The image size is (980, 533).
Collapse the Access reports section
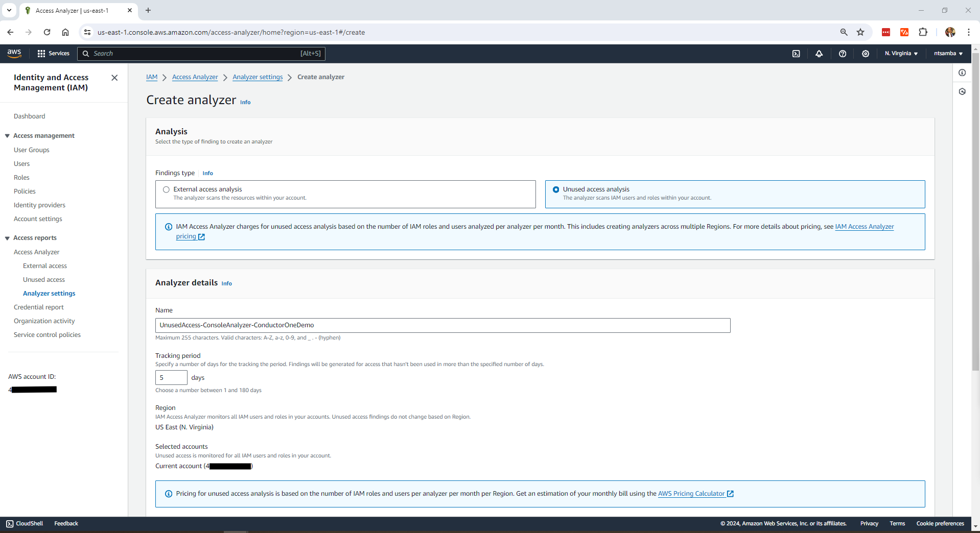[7, 238]
